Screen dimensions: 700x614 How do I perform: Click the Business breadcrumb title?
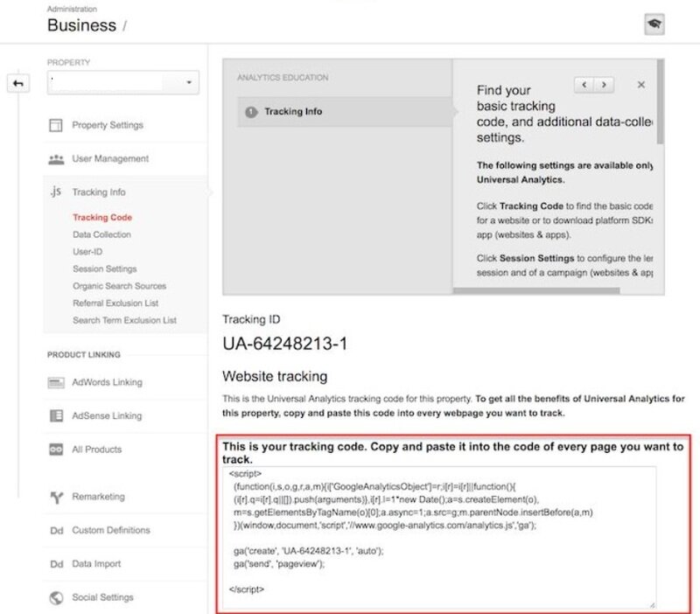coord(81,25)
